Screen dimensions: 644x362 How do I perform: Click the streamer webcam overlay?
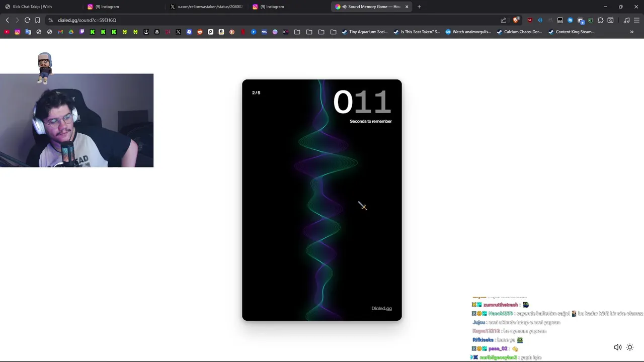click(x=76, y=120)
